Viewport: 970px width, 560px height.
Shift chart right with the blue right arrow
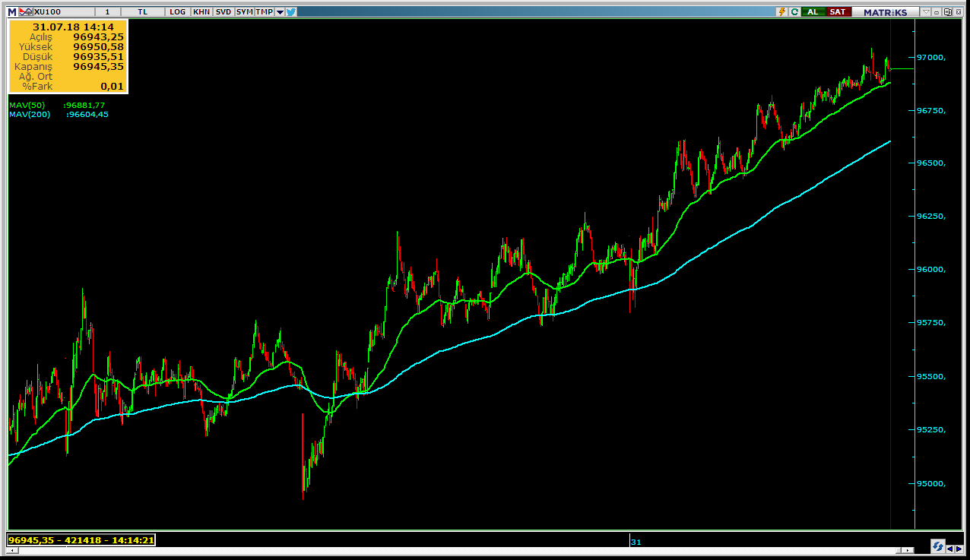pyautogui.click(x=959, y=549)
